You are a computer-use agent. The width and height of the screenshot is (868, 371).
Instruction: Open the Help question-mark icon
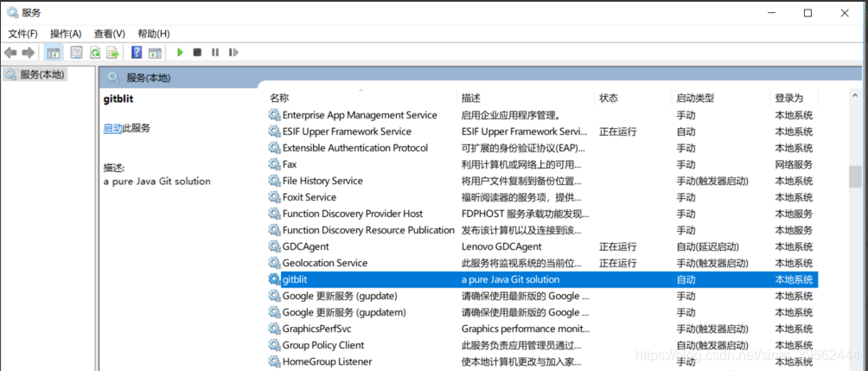pos(137,53)
